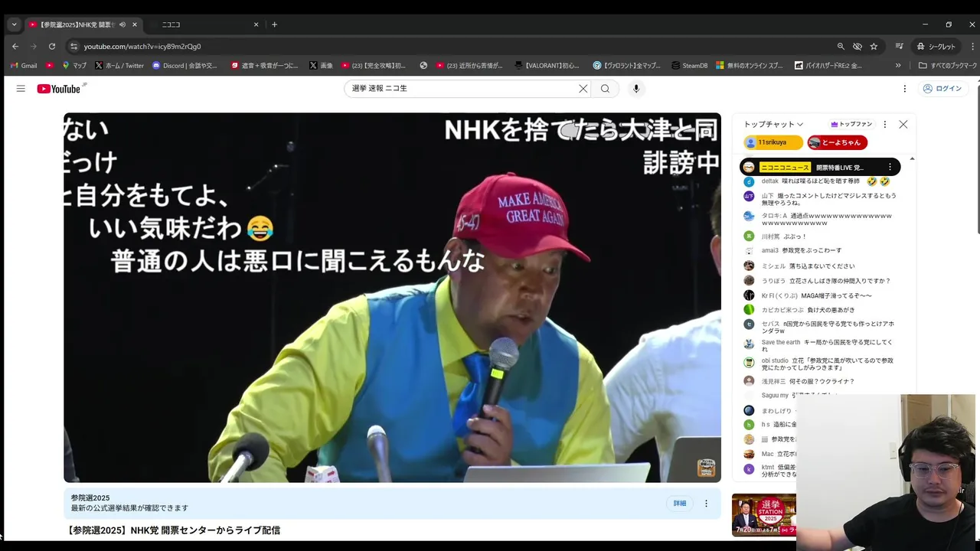Open the zoom magnifier icon in address bar
980x551 pixels.
[841, 46]
